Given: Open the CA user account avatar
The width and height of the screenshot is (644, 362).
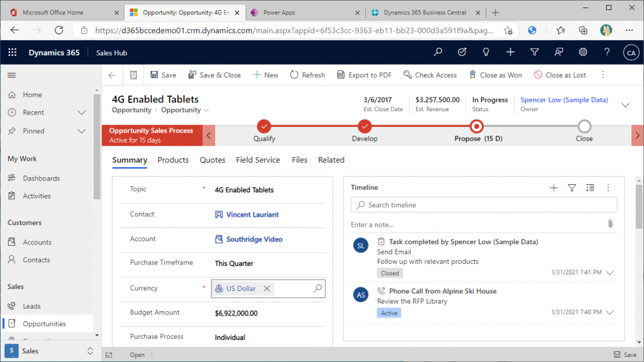Looking at the screenshot, I should pos(631,53).
